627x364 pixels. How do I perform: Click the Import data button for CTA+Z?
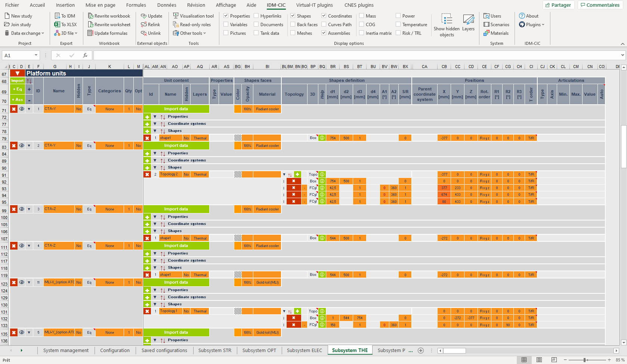tap(176, 209)
